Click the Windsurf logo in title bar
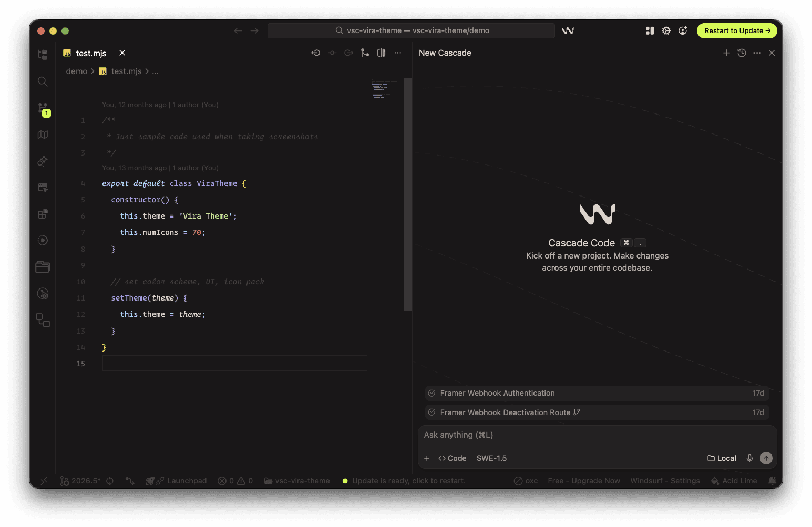 (568, 31)
